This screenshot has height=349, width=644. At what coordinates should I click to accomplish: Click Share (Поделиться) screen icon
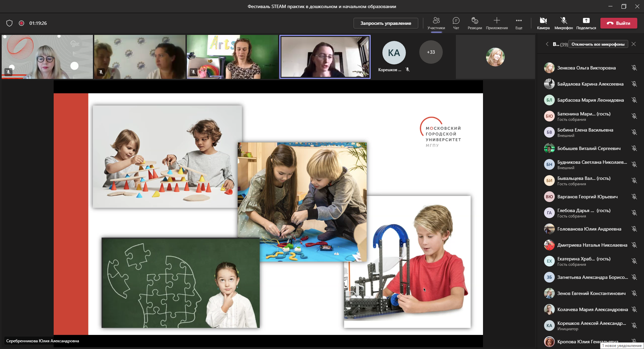[x=586, y=23]
